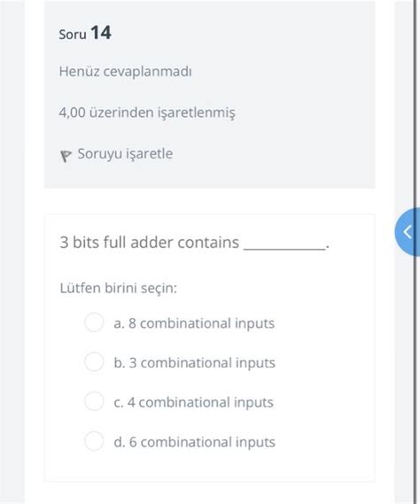This screenshot has height=504, width=420.
Task: Select radio button for option a
Action: (x=94, y=322)
